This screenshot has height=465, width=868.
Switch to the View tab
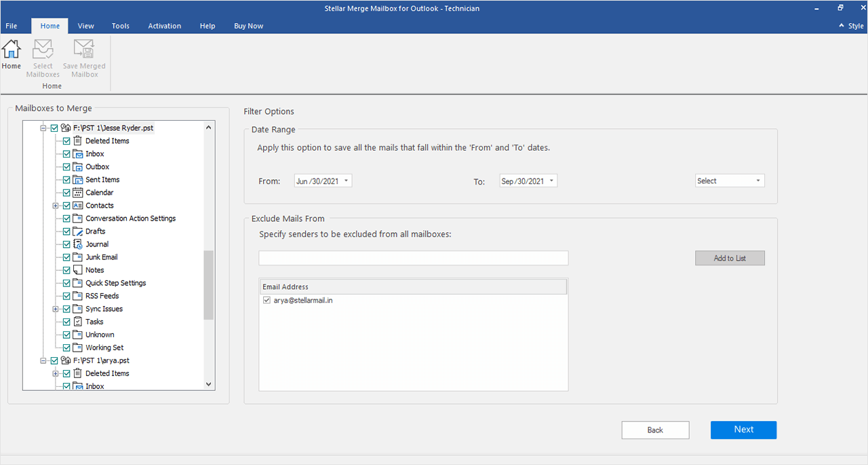click(x=86, y=26)
